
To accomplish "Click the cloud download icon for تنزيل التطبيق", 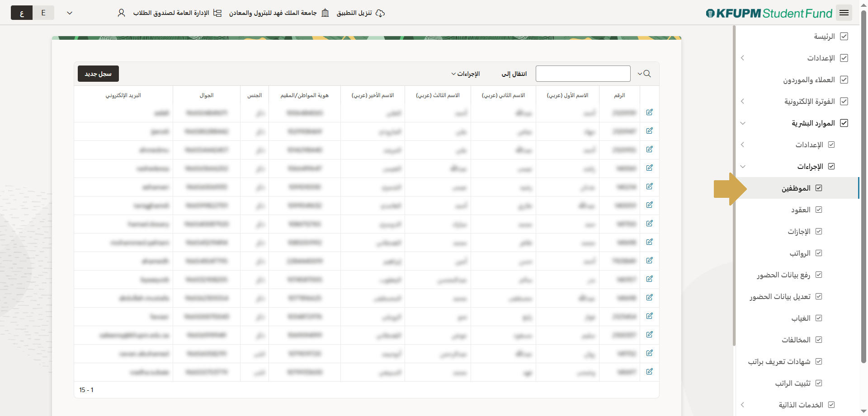I will 380,13.
